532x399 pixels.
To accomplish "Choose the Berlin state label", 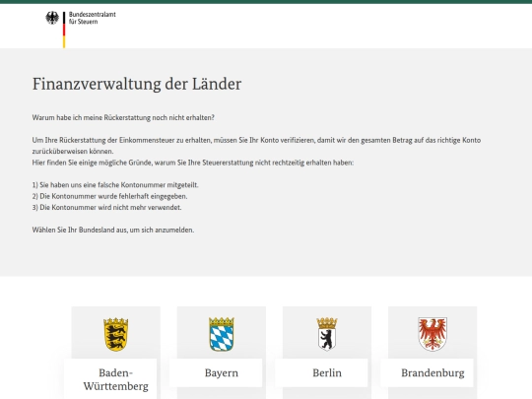I will pos(327,372).
